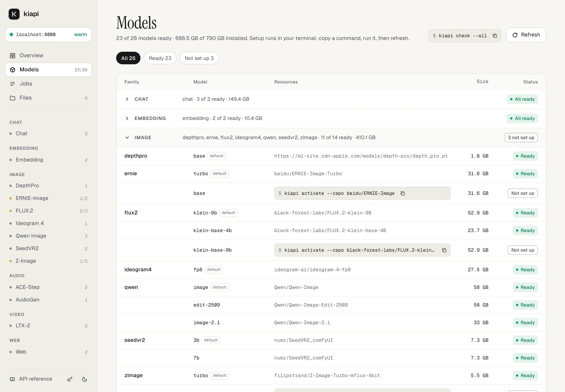565x392 pixels.
Task: Open SeedVR2 in the sidebar
Action: click(x=48, y=248)
